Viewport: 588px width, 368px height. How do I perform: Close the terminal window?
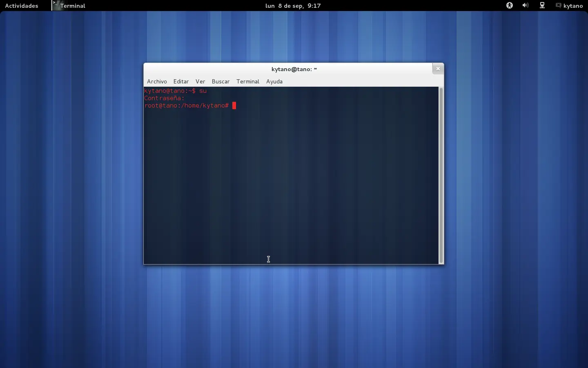438,69
